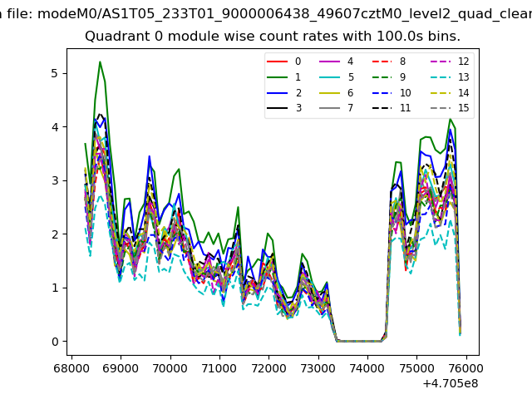The height and width of the screenshot is (399, 532).
Task: Click the red dashed legend entry 8
Action: coord(389,62)
